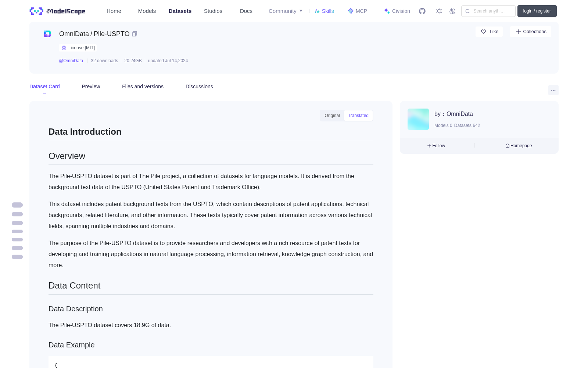Open the Civision nav link
Screen dimensions: 588x368
coord(397,11)
